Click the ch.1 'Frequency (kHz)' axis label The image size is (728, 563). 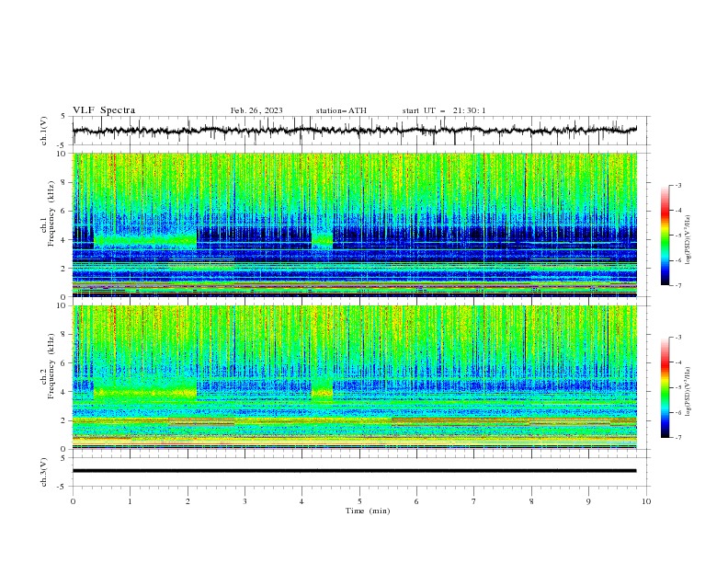(x=51, y=213)
